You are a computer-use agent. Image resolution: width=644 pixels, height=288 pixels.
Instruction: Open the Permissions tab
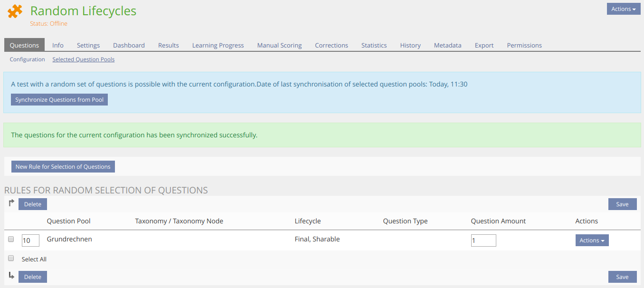tap(524, 45)
